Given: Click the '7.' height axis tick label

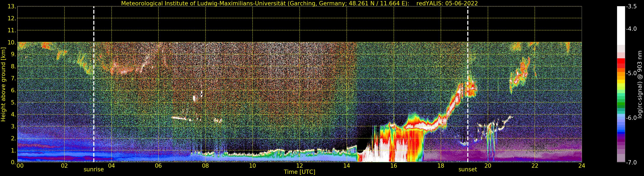Looking at the screenshot, I should [x=13, y=79].
